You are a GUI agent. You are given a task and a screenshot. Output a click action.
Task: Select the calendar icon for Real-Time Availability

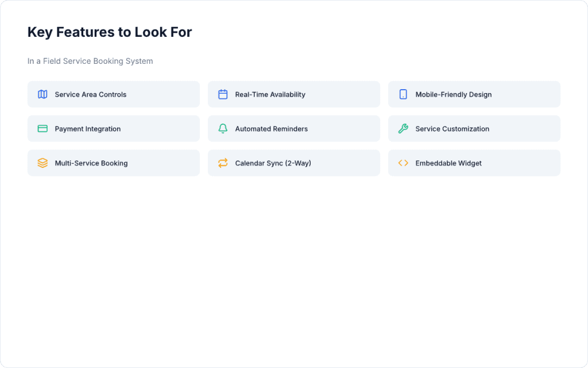(x=223, y=94)
